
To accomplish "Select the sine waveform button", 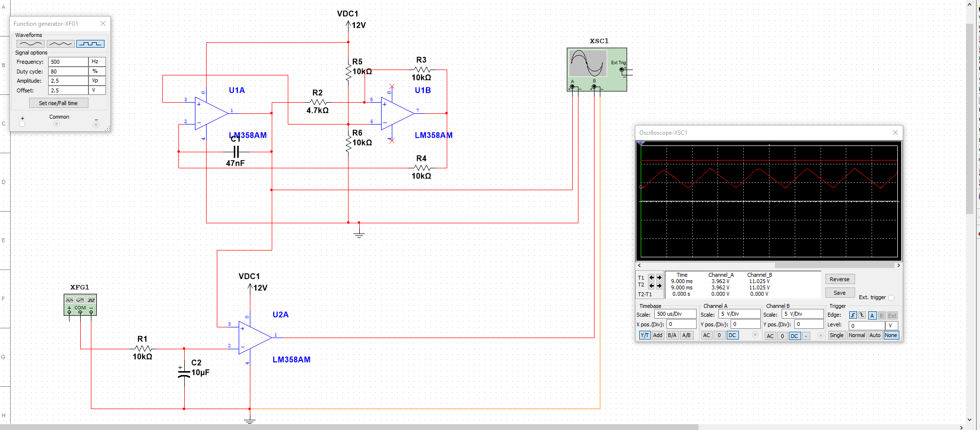I will [x=30, y=44].
